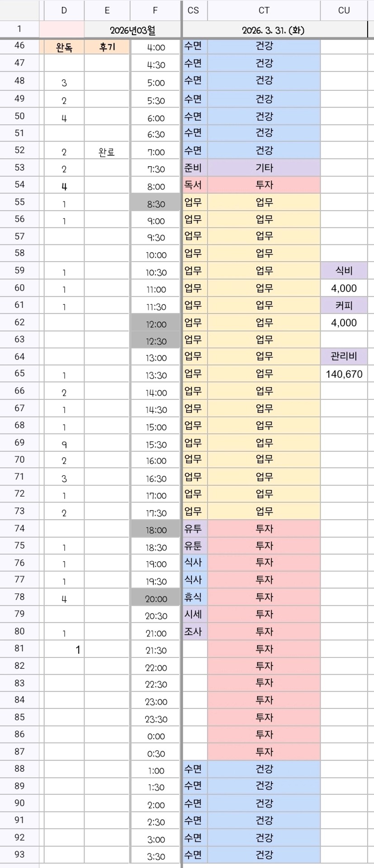This screenshot has height=868, width=374.
Task: Select column CT header
Action: (x=264, y=10)
